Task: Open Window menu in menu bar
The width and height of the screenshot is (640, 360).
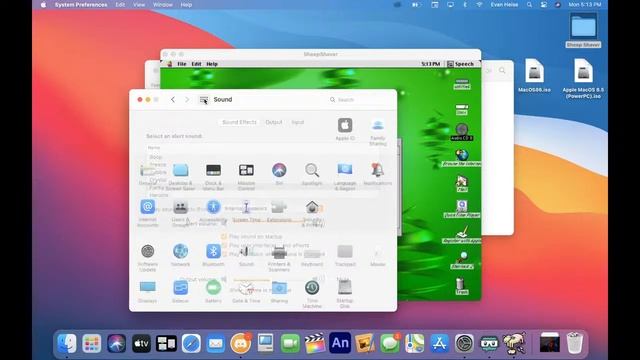Action: click(162, 5)
